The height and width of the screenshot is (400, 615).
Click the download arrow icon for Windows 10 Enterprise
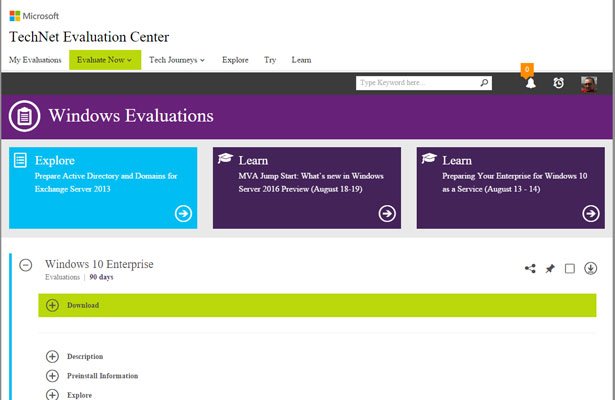coord(591,268)
